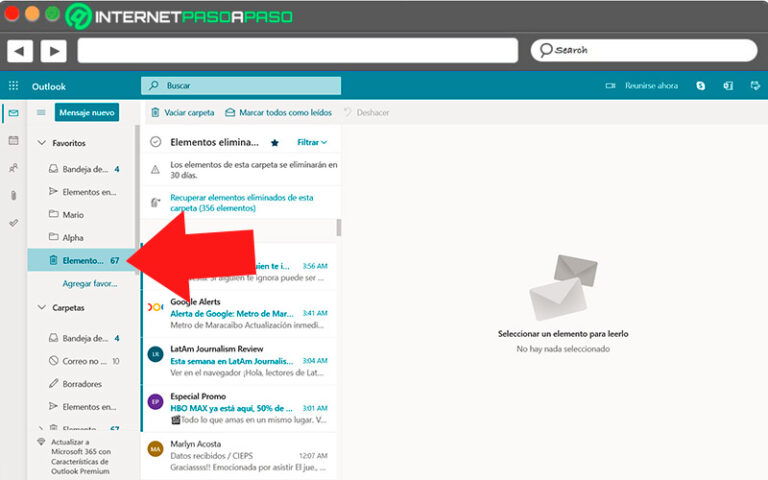
Task: Unfavorite folder with the star icon
Action: point(275,143)
